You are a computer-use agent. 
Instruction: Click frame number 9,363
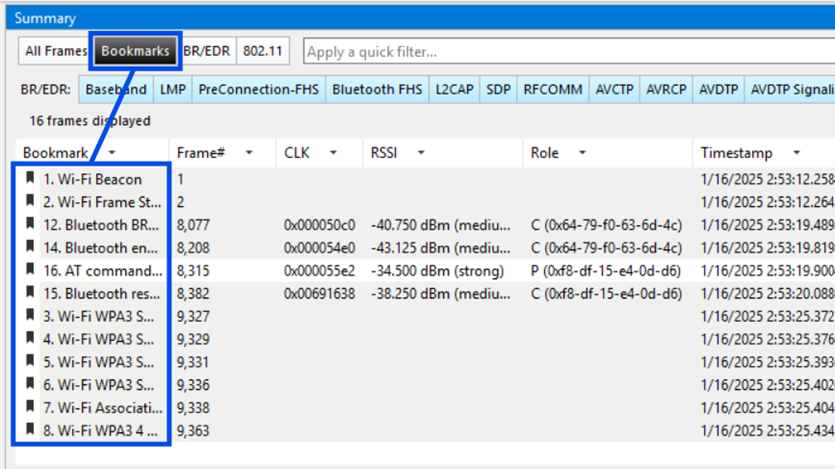(193, 431)
